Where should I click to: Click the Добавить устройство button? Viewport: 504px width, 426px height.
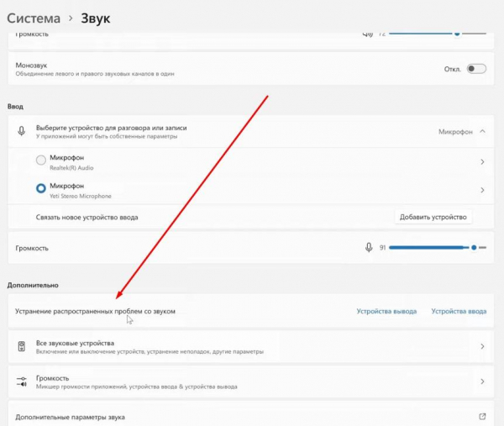click(433, 217)
